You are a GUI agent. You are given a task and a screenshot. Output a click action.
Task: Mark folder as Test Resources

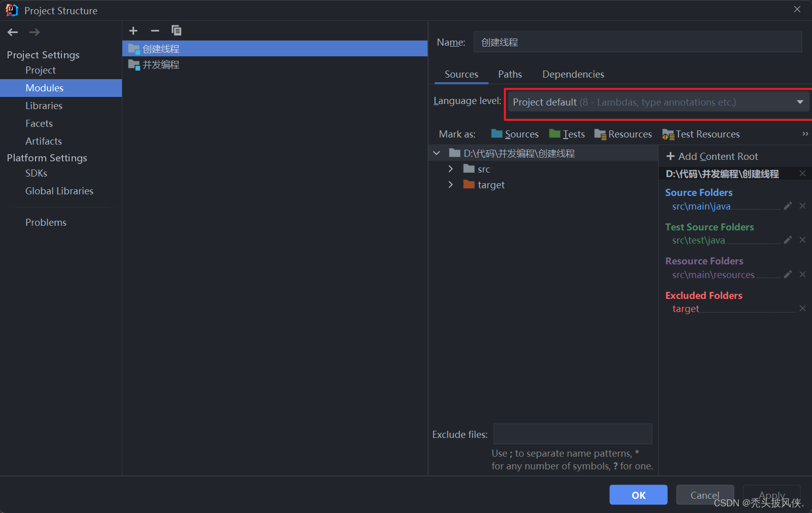tap(701, 134)
